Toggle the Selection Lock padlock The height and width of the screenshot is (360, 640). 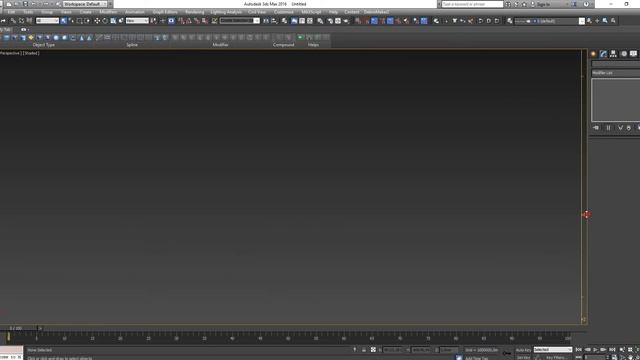[364, 350]
